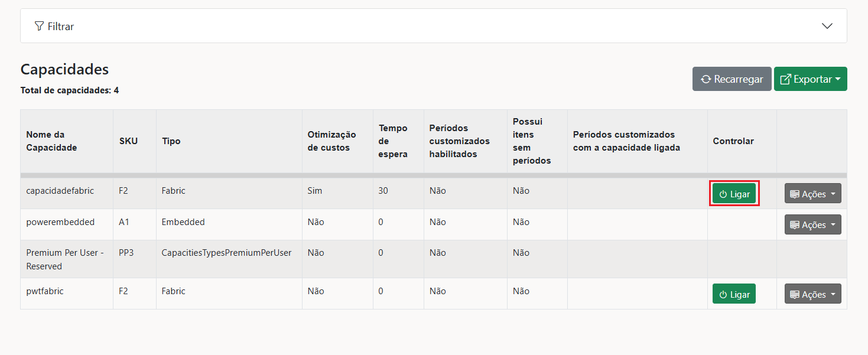Open the Exportar dropdown
Viewport: 868px width, 355px height.
tap(810, 79)
